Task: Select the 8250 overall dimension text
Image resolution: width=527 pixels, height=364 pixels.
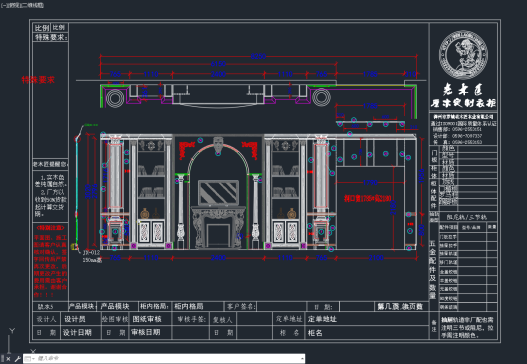Action: (258, 56)
